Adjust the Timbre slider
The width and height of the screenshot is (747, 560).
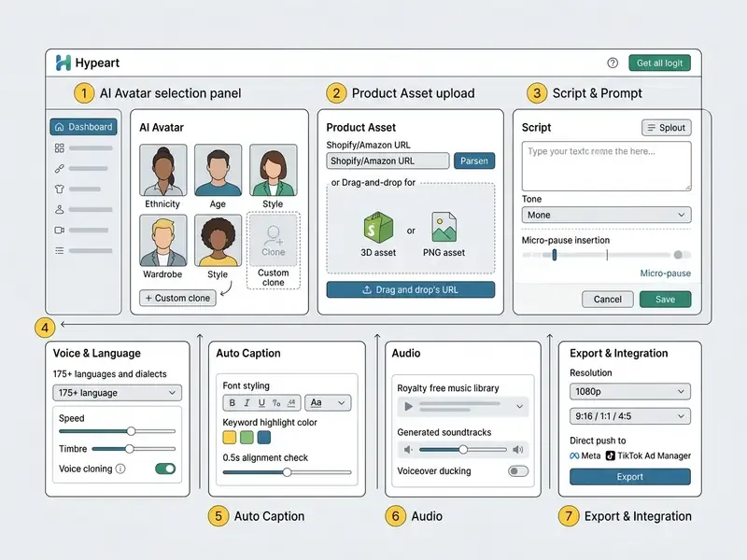130,449
